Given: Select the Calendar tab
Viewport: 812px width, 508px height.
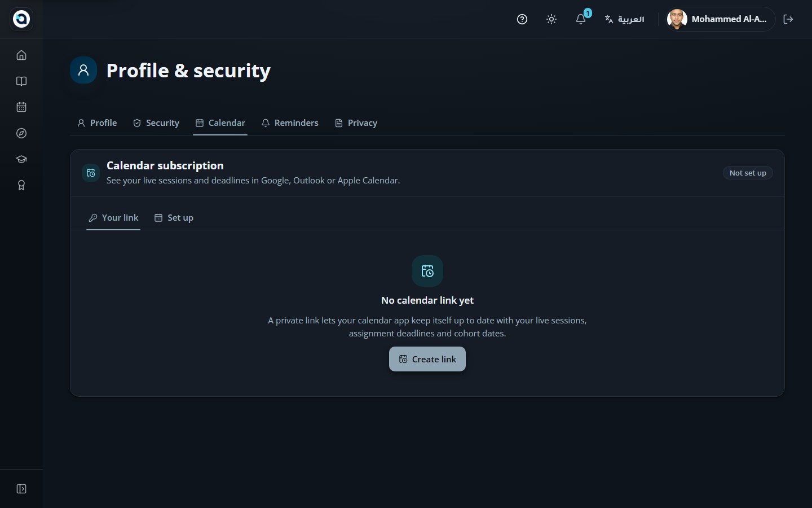Looking at the screenshot, I should click(x=220, y=123).
